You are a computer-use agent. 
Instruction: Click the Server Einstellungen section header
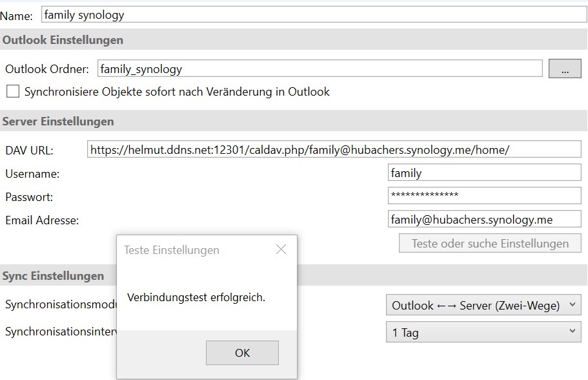point(294,121)
